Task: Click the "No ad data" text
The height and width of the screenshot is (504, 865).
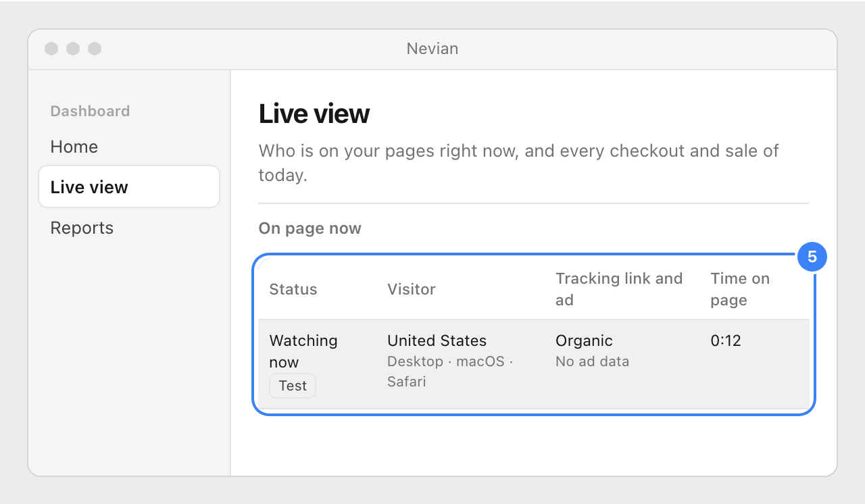Action: [592, 361]
